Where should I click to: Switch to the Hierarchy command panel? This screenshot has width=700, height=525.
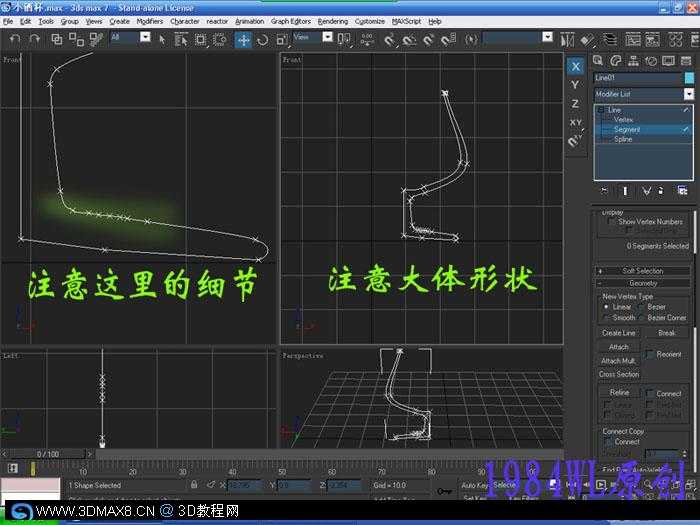(633, 60)
